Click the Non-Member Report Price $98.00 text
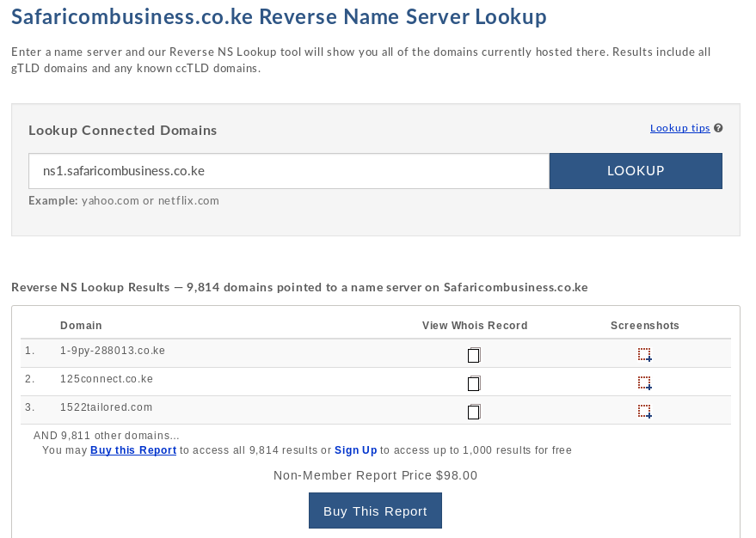 tap(375, 475)
